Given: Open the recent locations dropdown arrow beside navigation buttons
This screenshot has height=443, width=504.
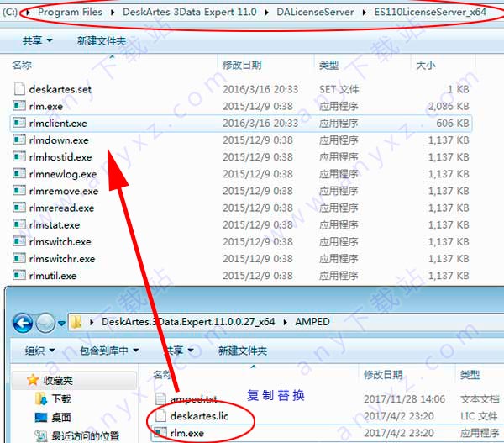Looking at the screenshot, I should click(x=61, y=323).
